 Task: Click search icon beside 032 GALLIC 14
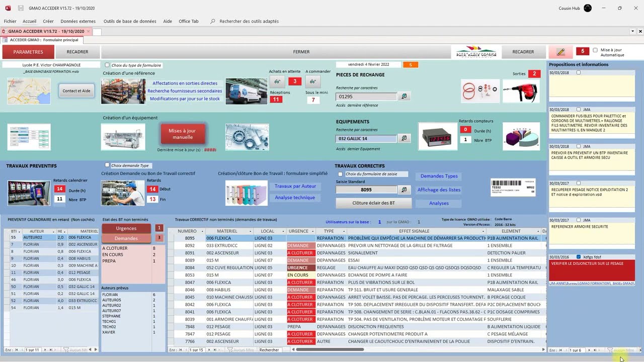(x=404, y=138)
